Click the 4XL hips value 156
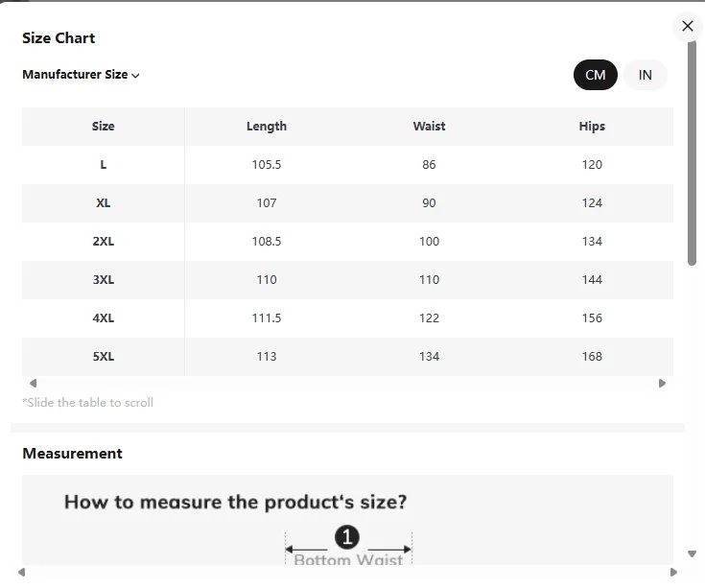The image size is (705, 588). (x=592, y=318)
